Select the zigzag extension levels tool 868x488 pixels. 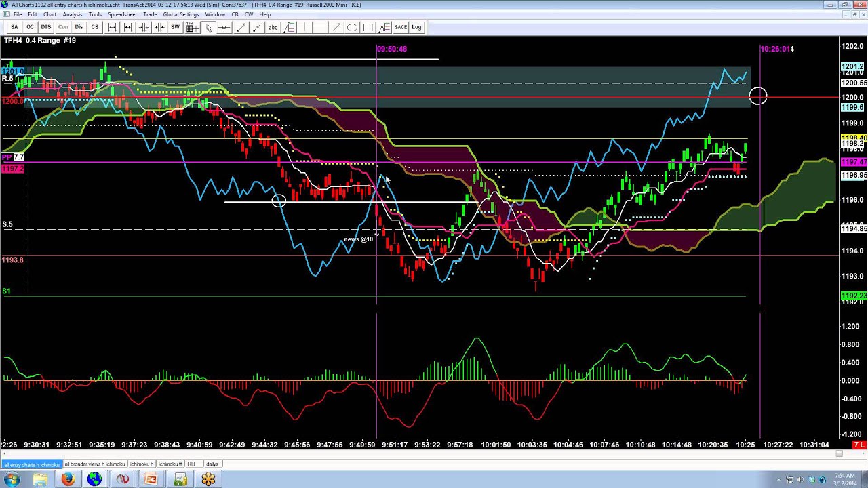click(384, 27)
